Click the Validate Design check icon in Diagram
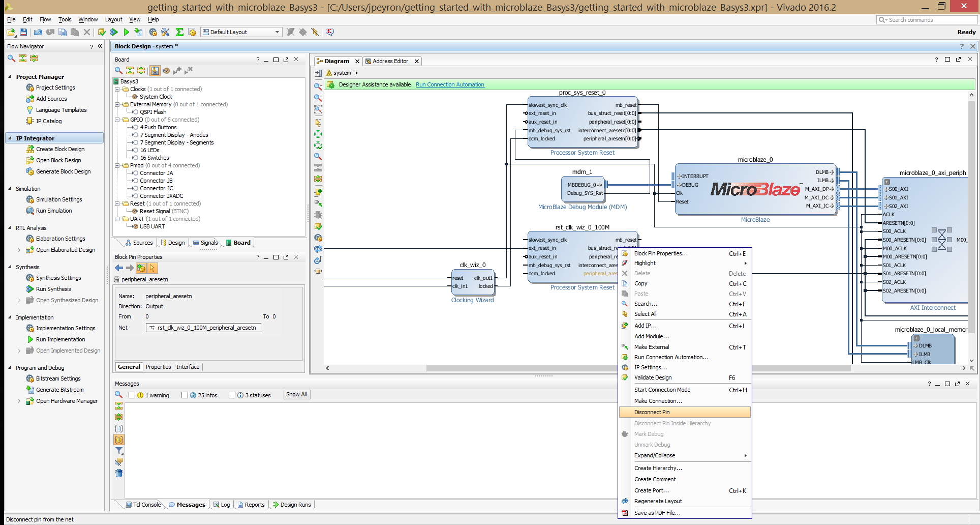980x525 pixels. [x=318, y=226]
